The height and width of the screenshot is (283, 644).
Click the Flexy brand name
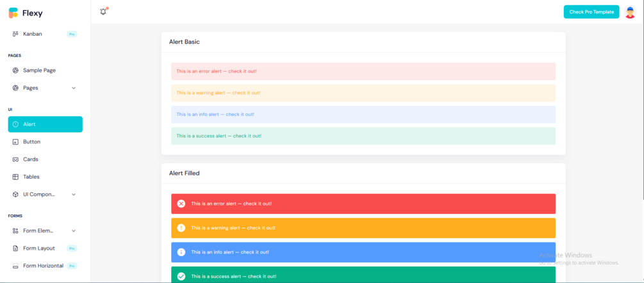point(33,13)
